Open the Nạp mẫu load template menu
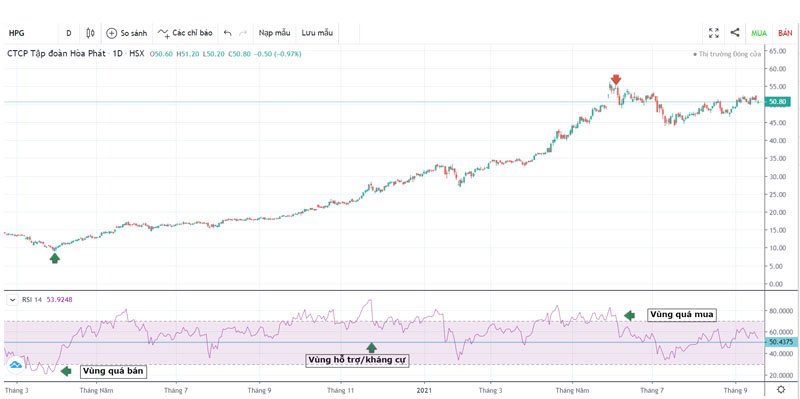 pos(274,33)
